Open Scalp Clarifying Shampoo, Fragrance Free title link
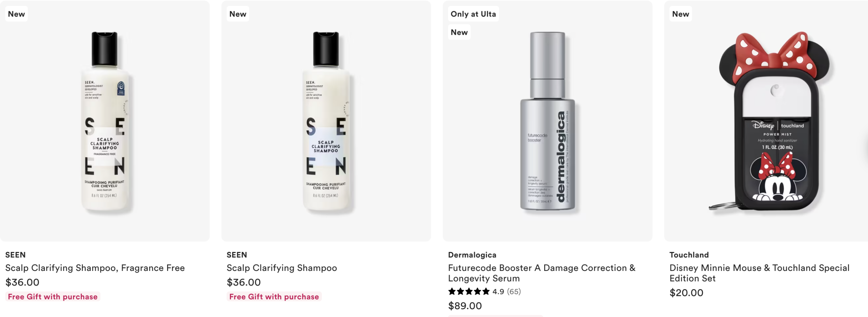868x317 pixels. coord(95,268)
